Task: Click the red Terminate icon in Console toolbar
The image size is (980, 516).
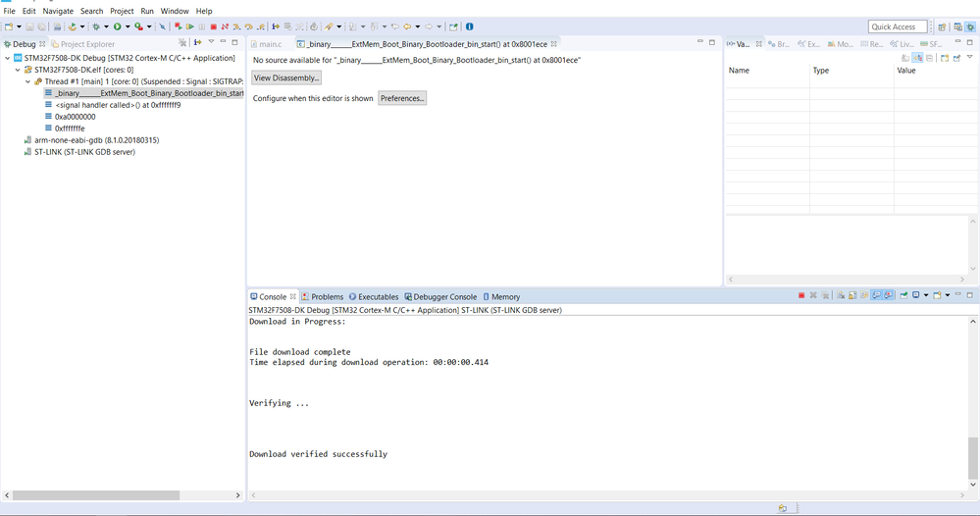Action: tap(801, 295)
